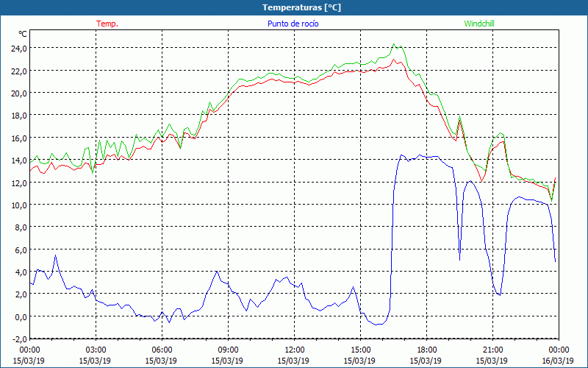The image size is (588, 368).
Task: Click the 15:00 time axis label
Action: (360, 350)
